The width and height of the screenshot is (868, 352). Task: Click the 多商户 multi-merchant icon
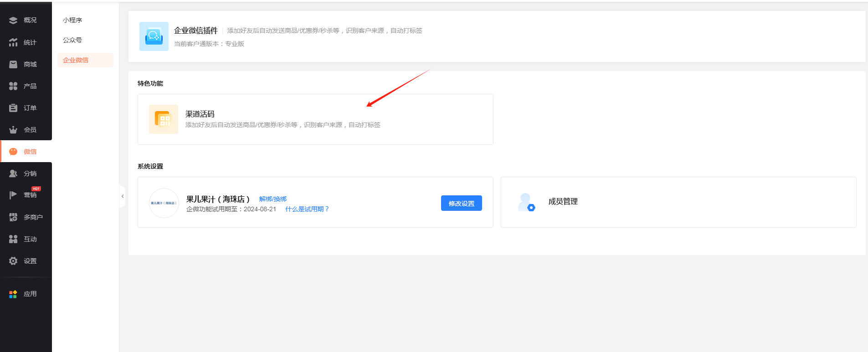(13, 217)
